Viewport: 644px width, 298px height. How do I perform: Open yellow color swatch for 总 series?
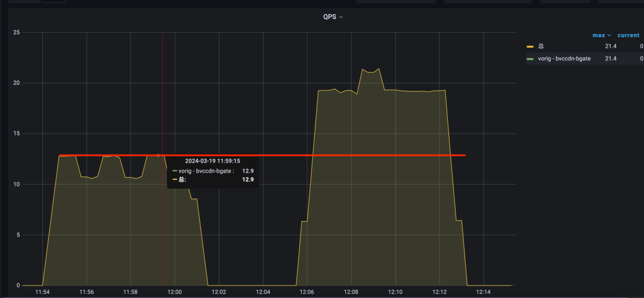[x=530, y=46]
